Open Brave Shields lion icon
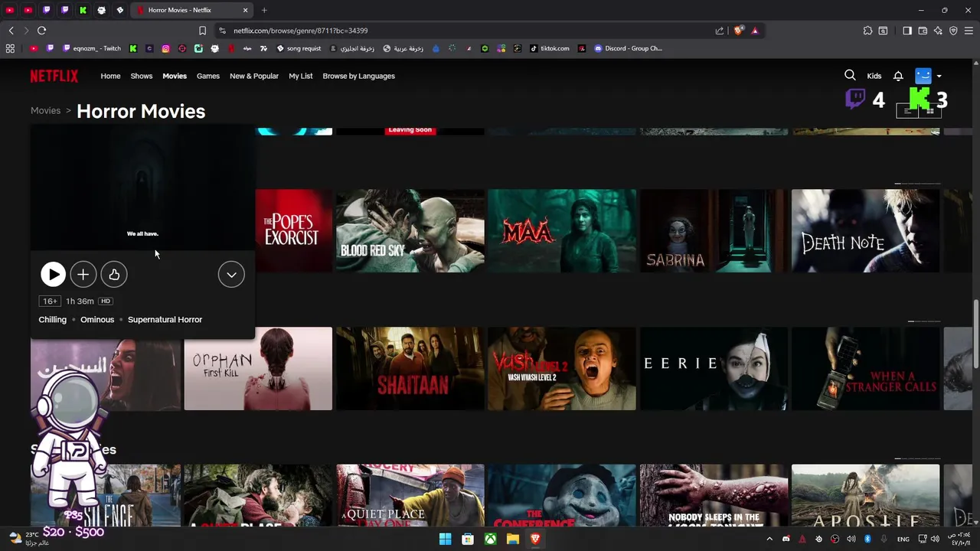The width and height of the screenshot is (980, 551). coord(738,31)
